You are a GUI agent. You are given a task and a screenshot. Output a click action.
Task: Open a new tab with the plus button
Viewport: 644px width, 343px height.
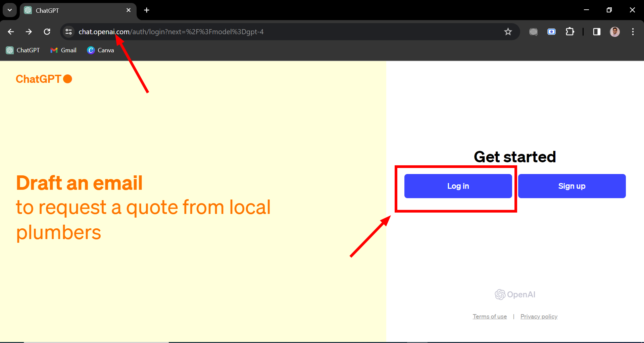(146, 10)
